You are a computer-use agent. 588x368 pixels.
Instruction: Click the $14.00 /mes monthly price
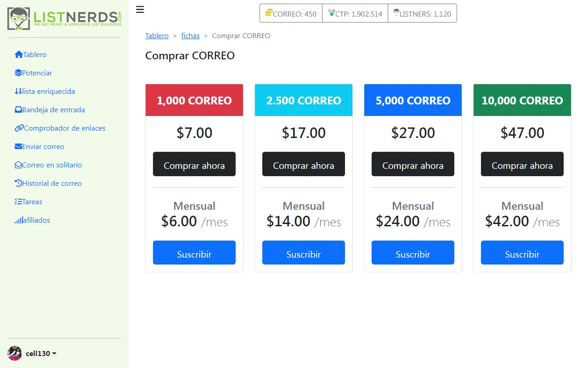click(x=304, y=221)
